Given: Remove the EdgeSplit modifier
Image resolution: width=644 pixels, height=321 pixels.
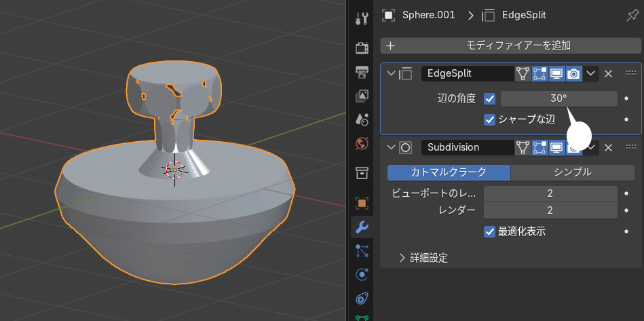Looking at the screenshot, I should pyautogui.click(x=609, y=74).
